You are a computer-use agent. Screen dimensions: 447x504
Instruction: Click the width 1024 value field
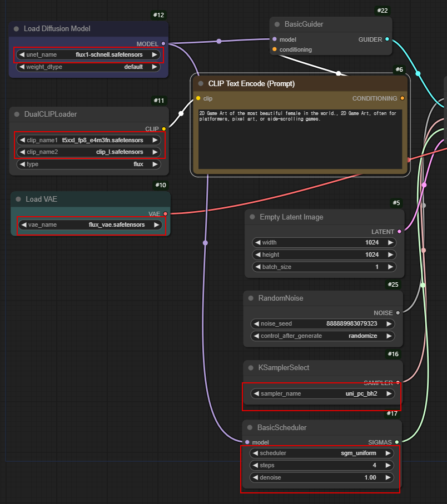[324, 242]
